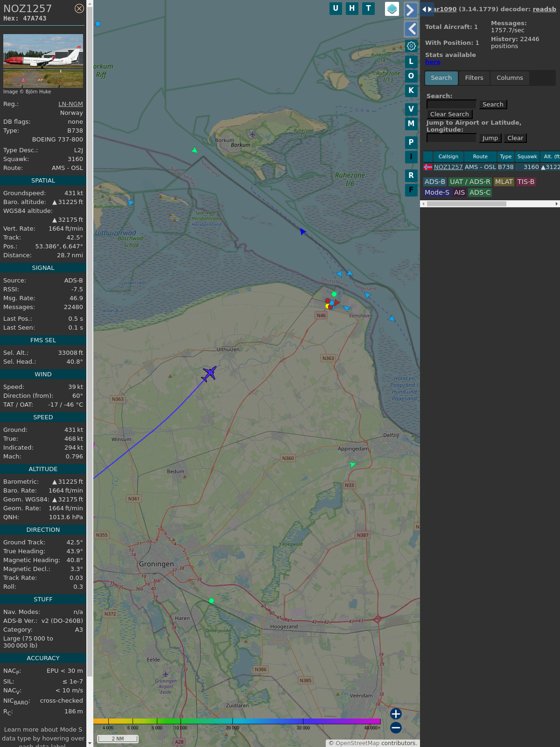Screen dimensions: 560x747
Task: Click the aircraft table horizontal scrollbar
Action: point(467,204)
